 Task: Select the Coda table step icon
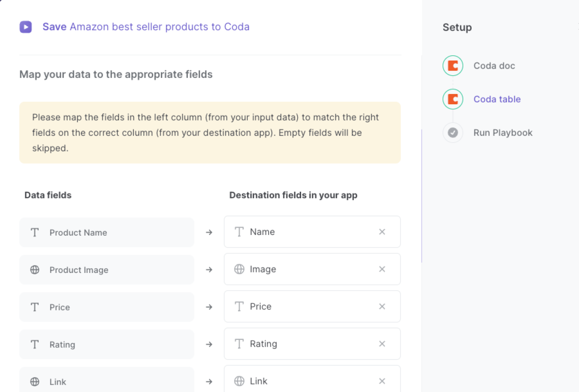pyautogui.click(x=453, y=99)
